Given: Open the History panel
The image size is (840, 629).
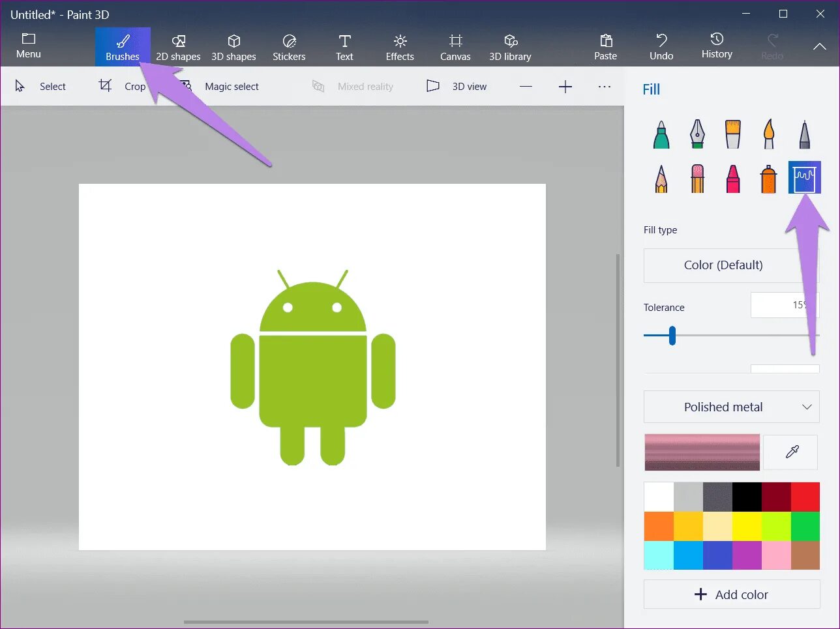Looking at the screenshot, I should point(717,47).
